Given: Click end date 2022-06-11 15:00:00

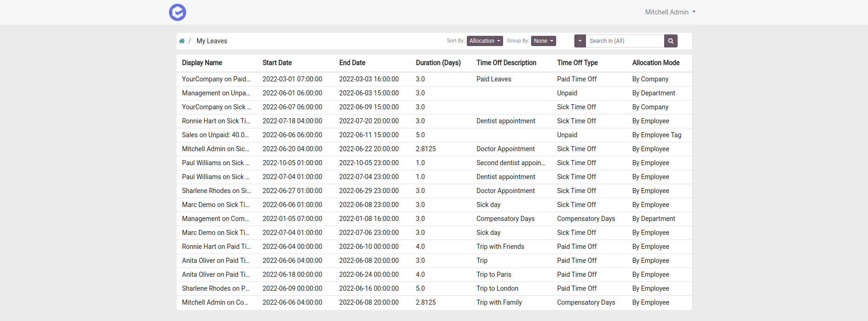Looking at the screenshot, I should 369,135.
